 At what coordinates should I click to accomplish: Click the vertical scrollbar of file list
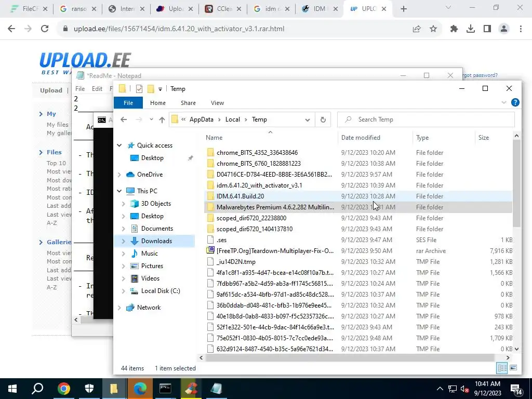click(x=516, y=183)
